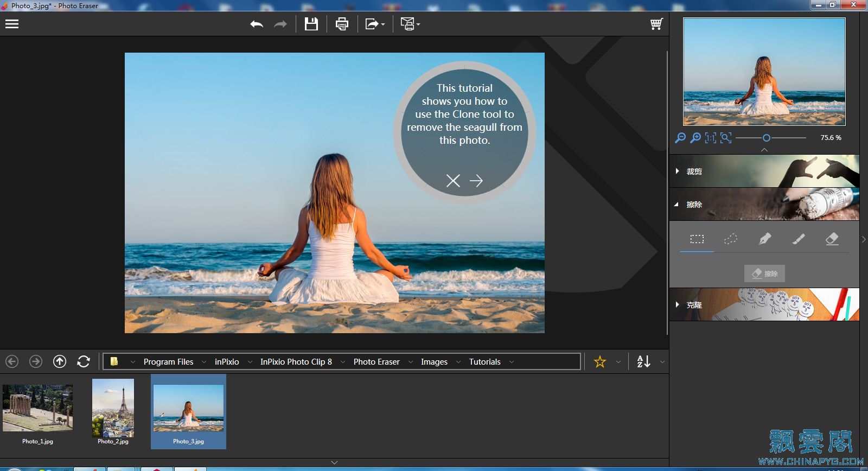Screen dimensions: 868x471
Task: Print the current photo
Action: 342,24
